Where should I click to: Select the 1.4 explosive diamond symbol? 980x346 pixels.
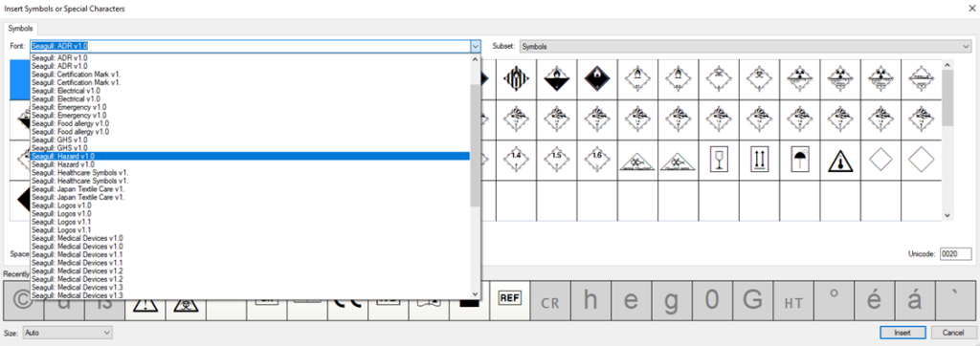click(x=516, y=161)
